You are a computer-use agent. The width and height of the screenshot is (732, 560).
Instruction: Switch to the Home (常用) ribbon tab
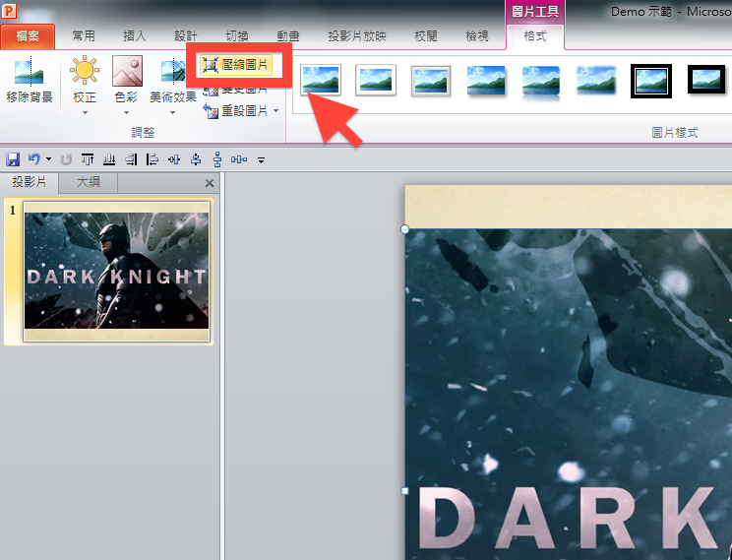tap(84, 36)
